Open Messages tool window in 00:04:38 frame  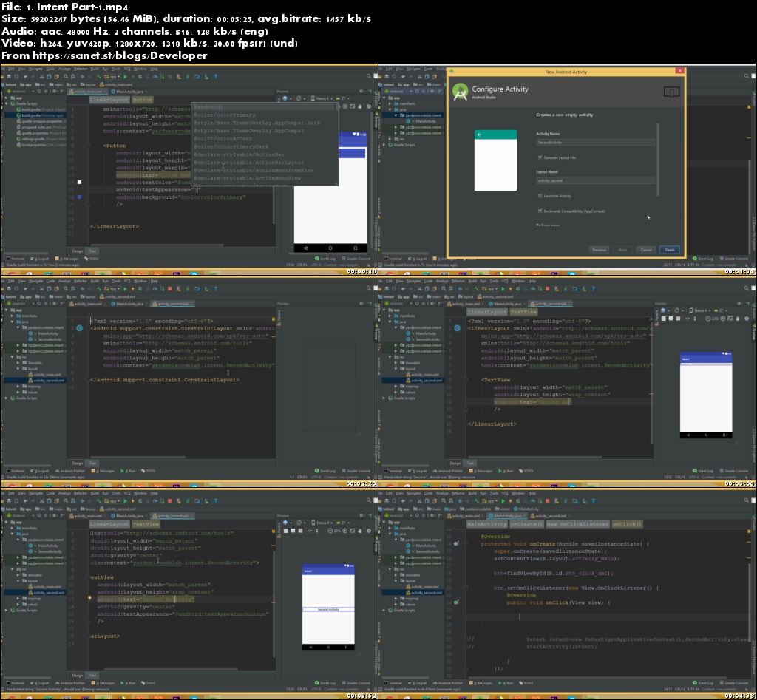coord(482,683)
